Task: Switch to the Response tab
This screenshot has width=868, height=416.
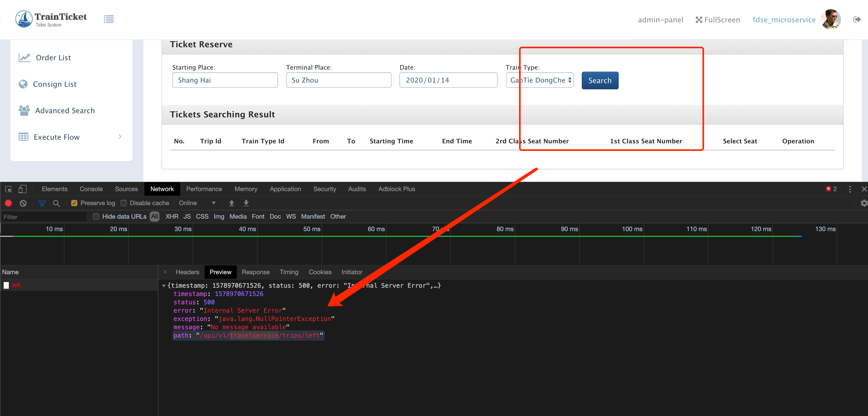Action: 256,272
